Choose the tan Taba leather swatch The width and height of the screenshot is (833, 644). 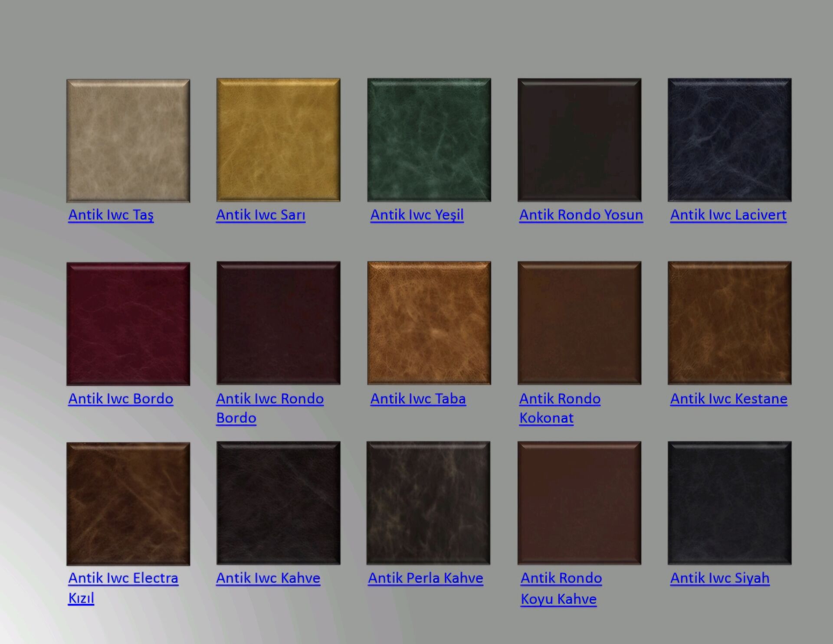429,323
